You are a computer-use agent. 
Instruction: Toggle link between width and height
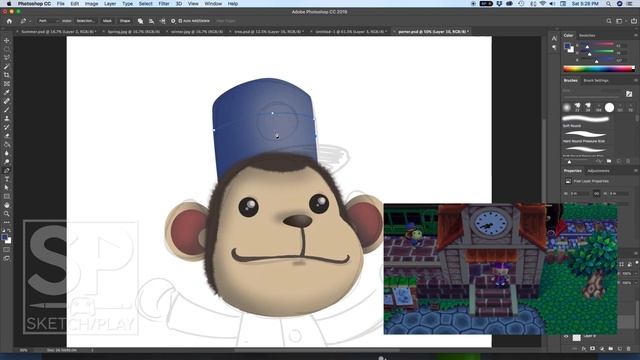coord(596,193)
